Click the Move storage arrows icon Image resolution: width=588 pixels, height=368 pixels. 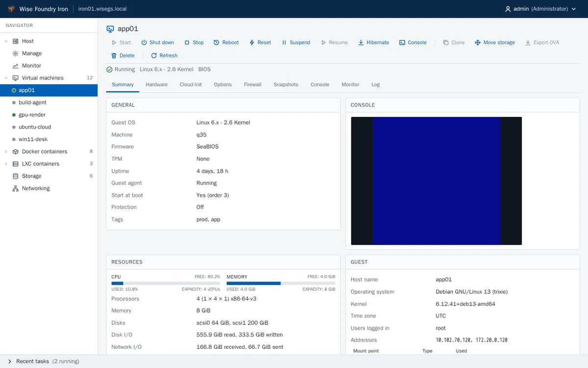(x=478, y=43)
